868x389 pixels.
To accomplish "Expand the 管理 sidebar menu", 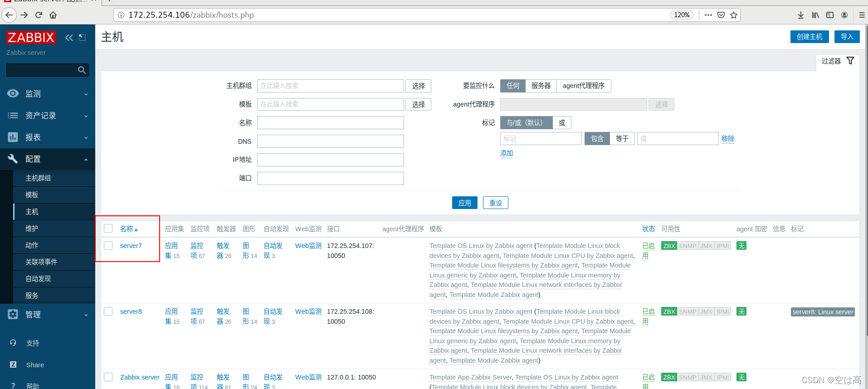I will coord(48,315).
